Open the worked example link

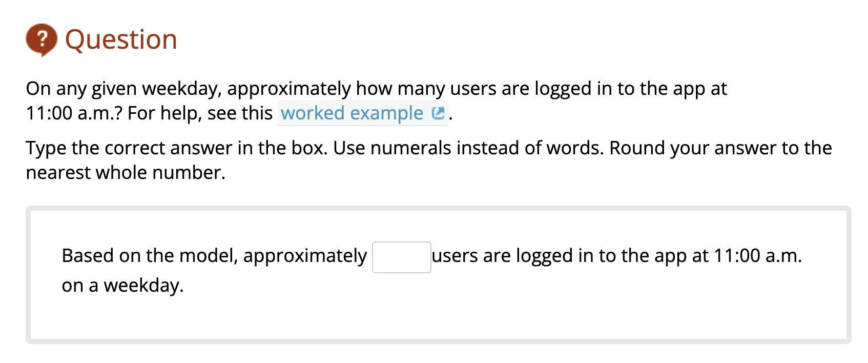363,113
